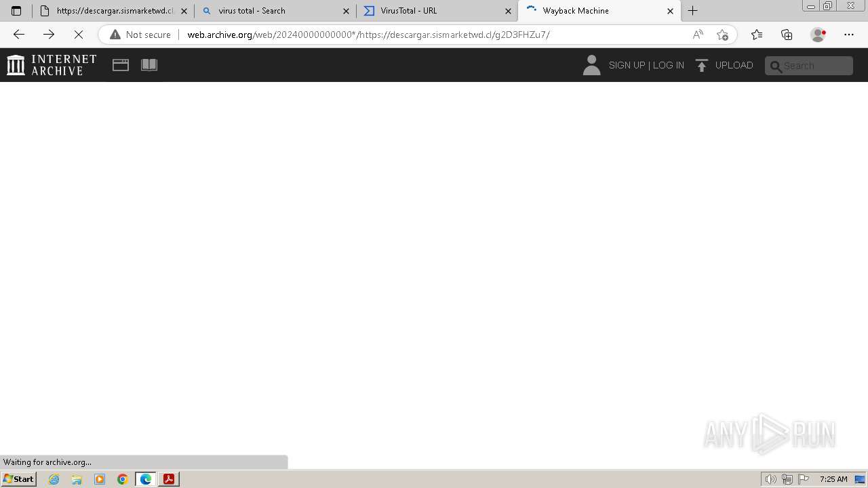
Task: Click the network tray icon
Action: pyautogui.click(x=787, y=479)
